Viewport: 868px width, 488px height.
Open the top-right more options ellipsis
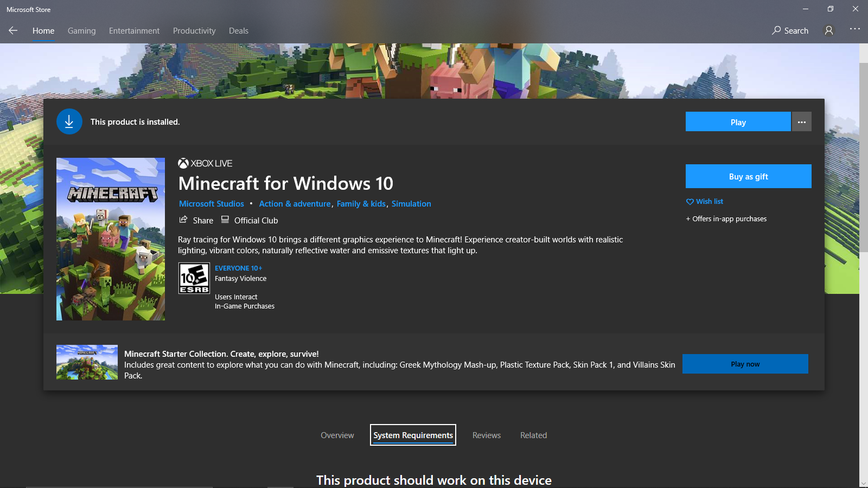click(x=855, y=29)
